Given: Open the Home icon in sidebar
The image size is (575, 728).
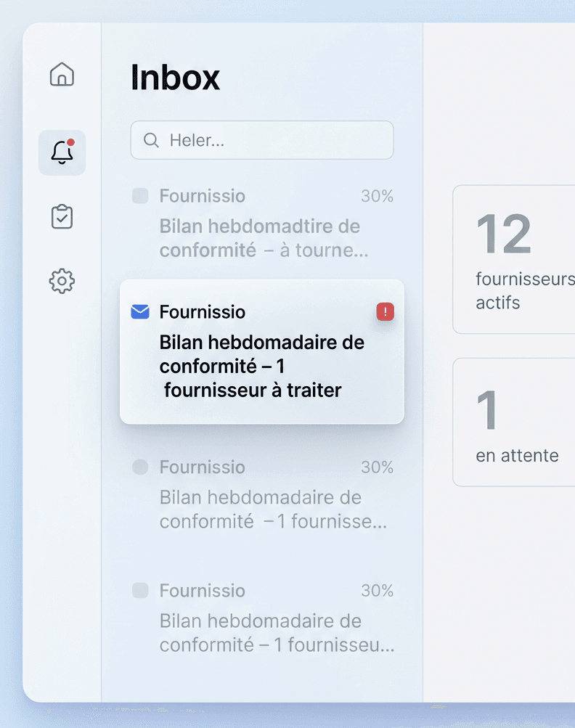Looking at the screenshot, I should point(62,74).
